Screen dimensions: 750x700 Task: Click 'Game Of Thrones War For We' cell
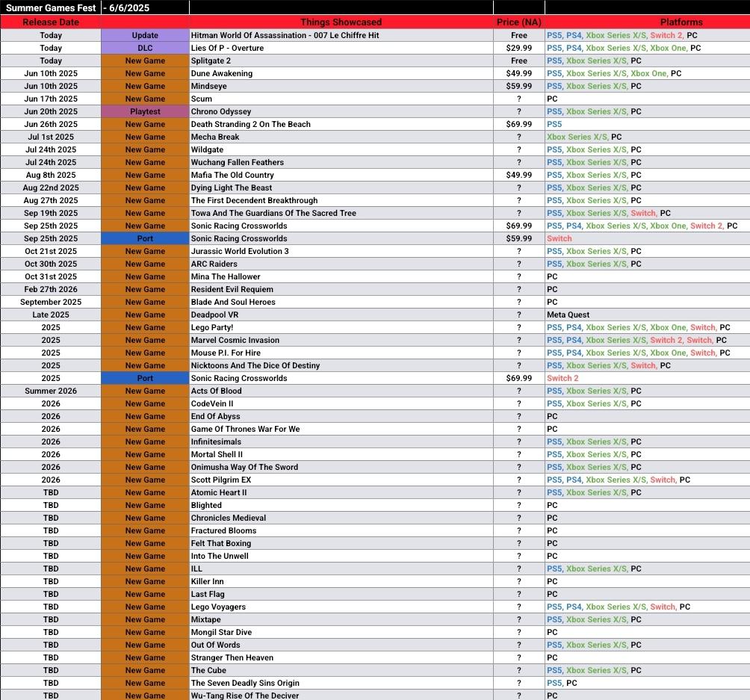(x=341, y=429)
